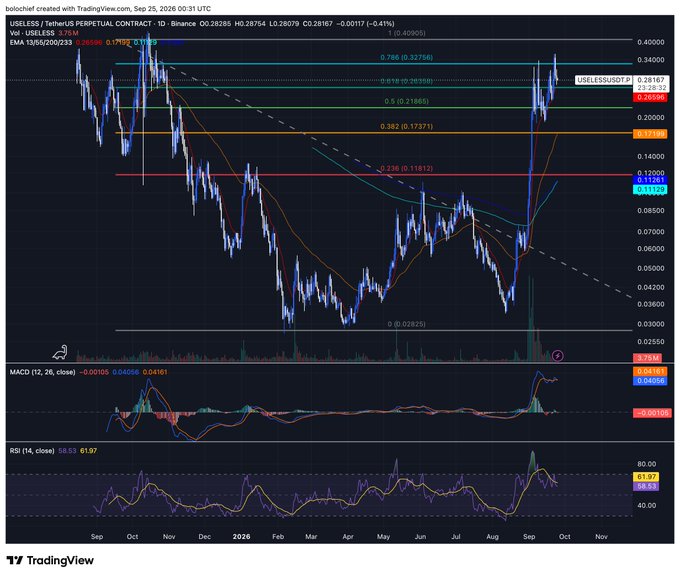Click the RSI yellow value tag 61.97
Image resolution: width=680 pixels, height=577 pixels.
[x=647, y=477]
